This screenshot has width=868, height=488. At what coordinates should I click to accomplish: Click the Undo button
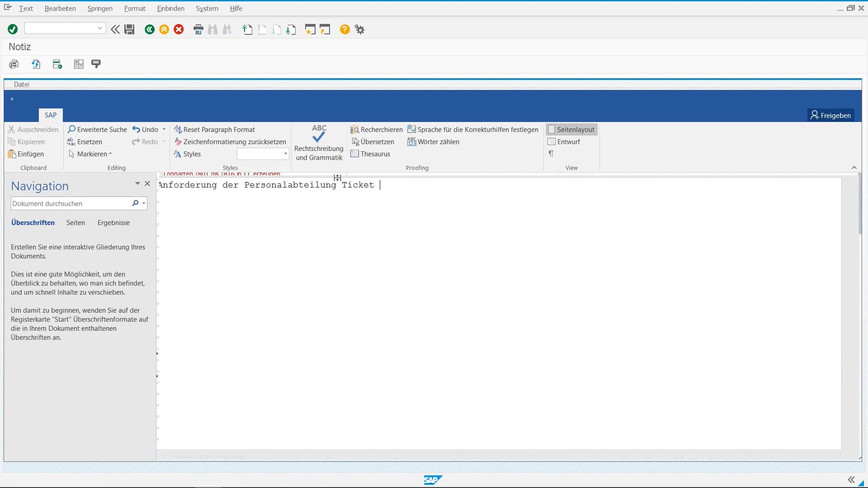click(x=145, y=130)
